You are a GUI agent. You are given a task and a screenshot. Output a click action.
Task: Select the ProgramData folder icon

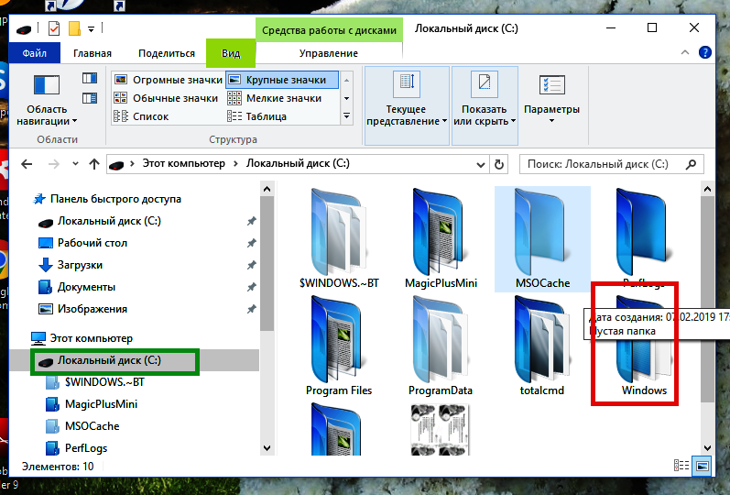[440, 346]
